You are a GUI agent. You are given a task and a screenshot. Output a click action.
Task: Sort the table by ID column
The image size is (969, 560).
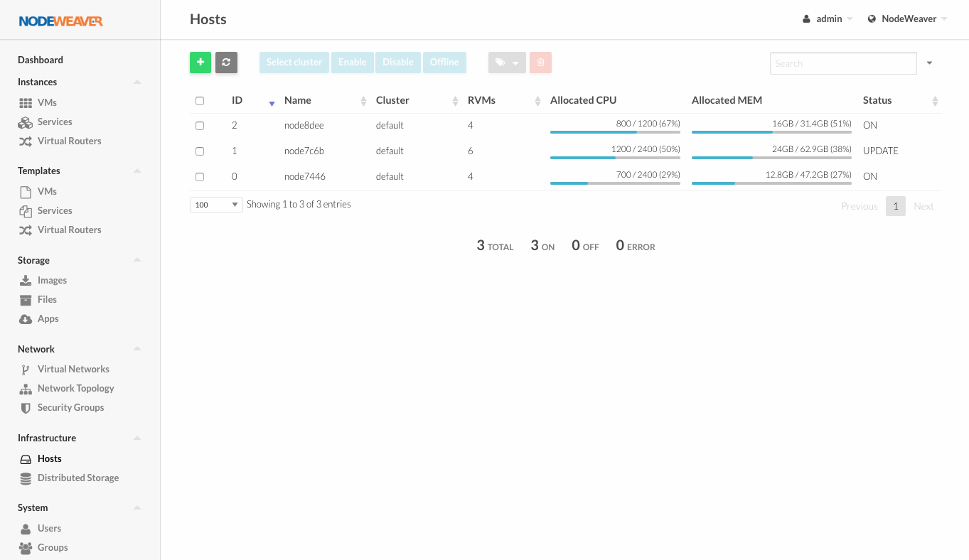pos(253,101)
